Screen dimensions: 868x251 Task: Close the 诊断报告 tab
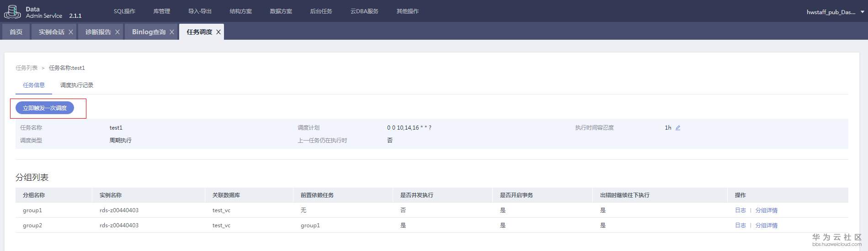pyautogui.click(x=117, y=32)
